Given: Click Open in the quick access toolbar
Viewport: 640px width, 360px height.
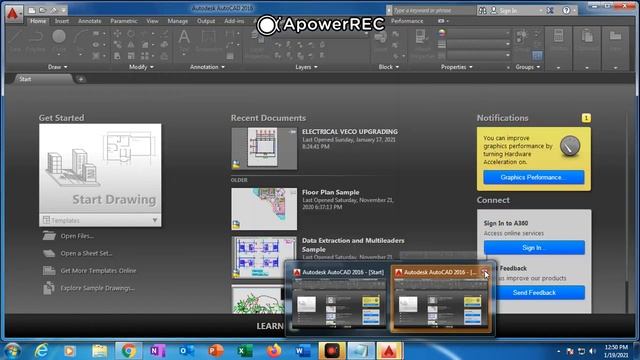Looking at the screenshot, I should pos(42,10).
